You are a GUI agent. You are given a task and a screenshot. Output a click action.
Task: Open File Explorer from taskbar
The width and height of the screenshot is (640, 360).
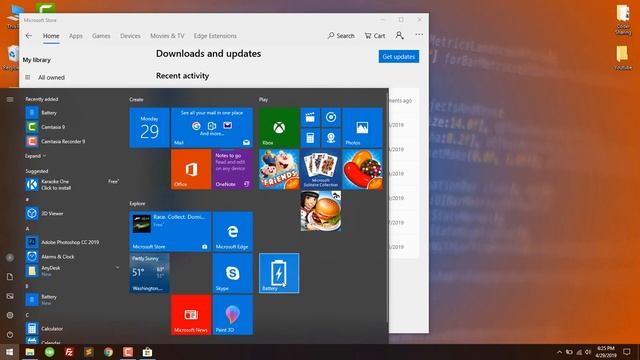point(30,352)
